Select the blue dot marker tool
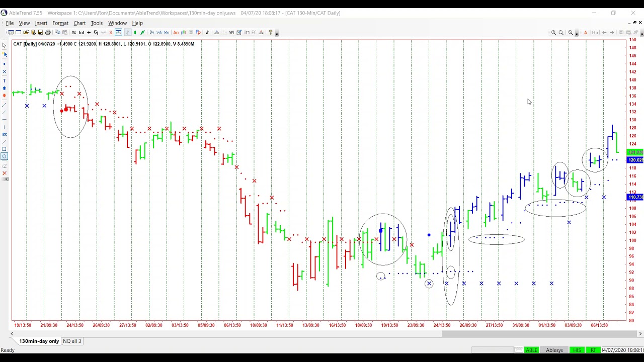The height and width of the screenshot is (362, 644). [x=4, y=64]
